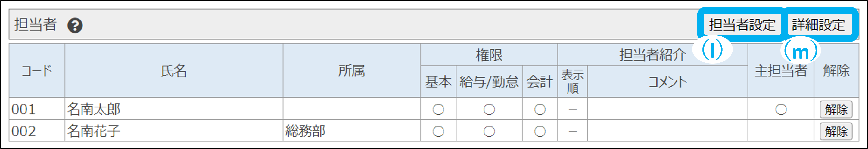Click code 002 cell
This screenshot has height=149, width=868.
(x=23, y=131)
